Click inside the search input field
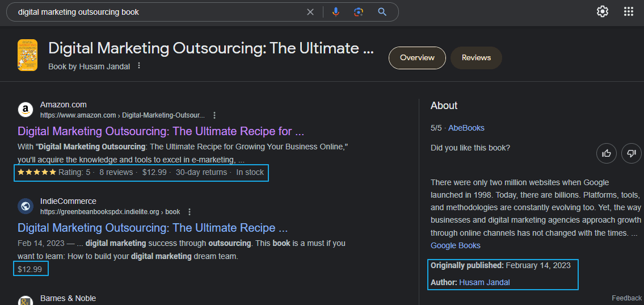 pyautogui.click(x=160, y=12)
